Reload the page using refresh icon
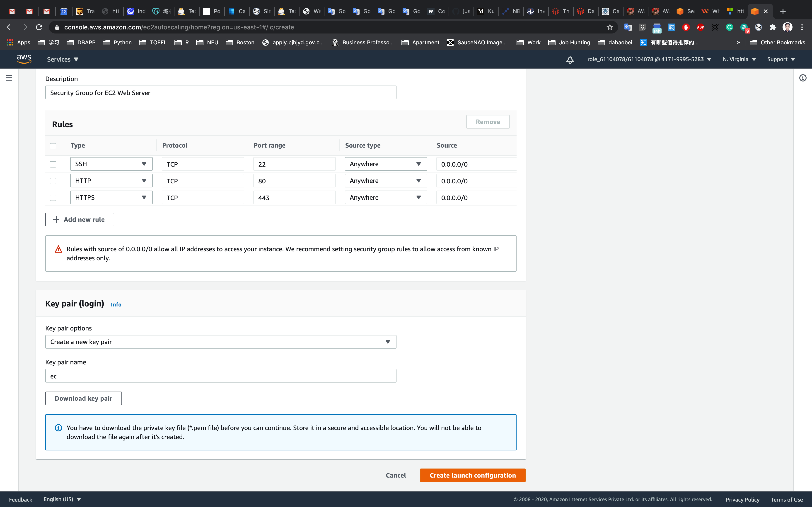Screen dimensions: 812x507 39,27
